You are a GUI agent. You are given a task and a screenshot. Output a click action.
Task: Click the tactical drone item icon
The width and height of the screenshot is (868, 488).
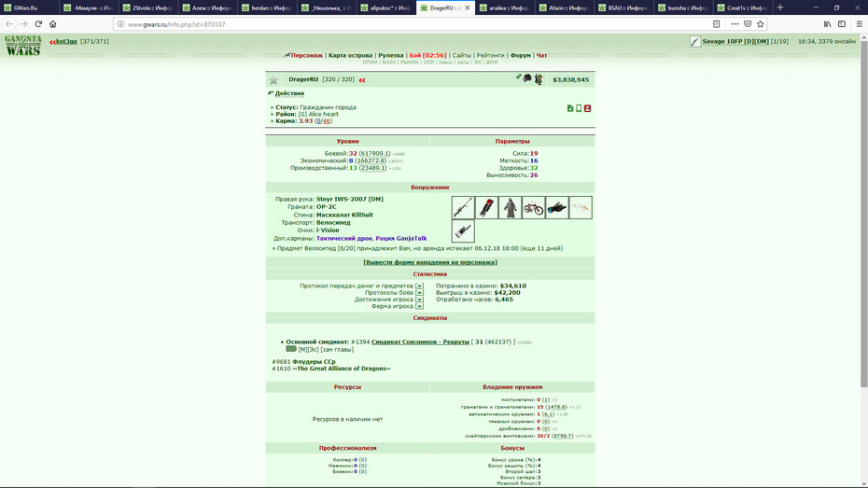(x=581, y=207)
